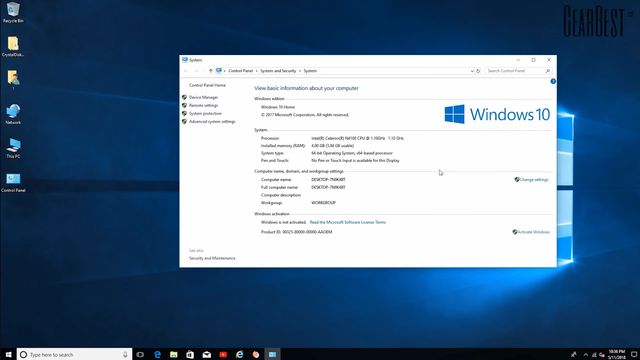Go to Control Panel Home
The image size is (640, 360).
pyautogui.click(x=207, y=85)
